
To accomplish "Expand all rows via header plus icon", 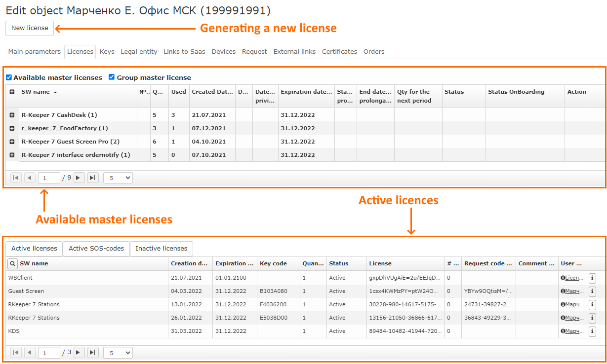I will pyautogui.click(x=12, y=92).
